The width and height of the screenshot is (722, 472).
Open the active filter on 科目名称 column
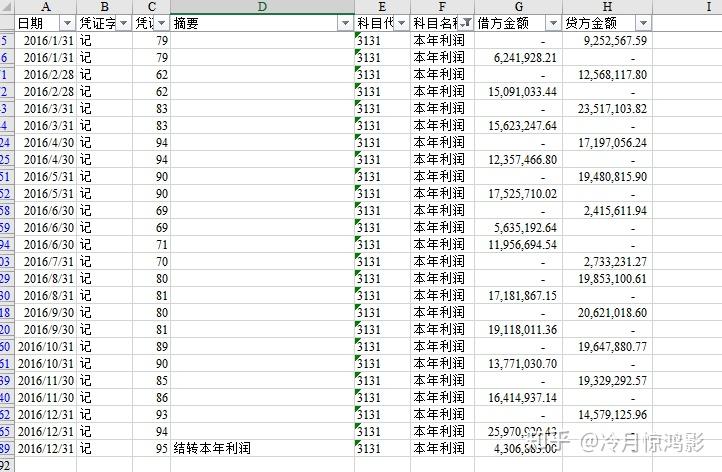point(466,23)
